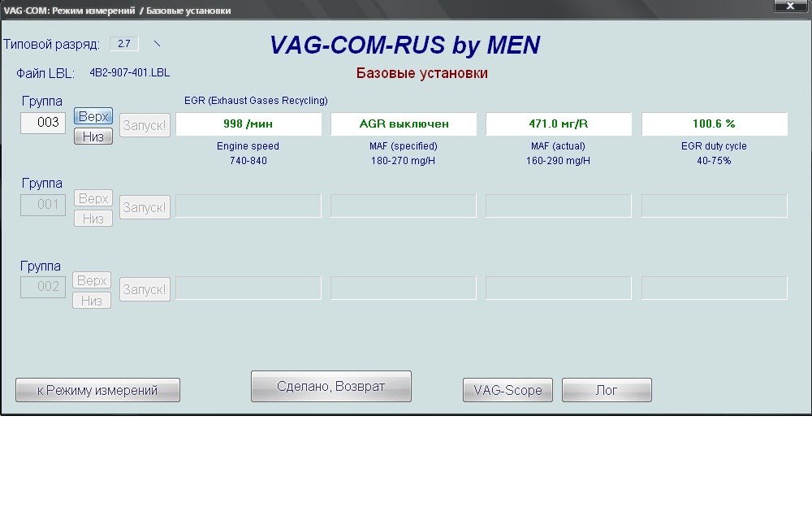This screenshot has width=812, height=507.
Task: Click the Верх button for group 001
Action: (93, 198)
